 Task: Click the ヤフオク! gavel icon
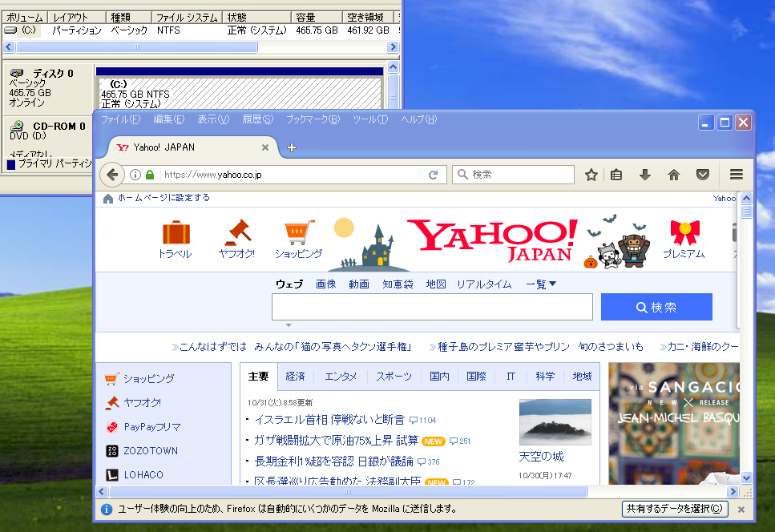(238, 232)
